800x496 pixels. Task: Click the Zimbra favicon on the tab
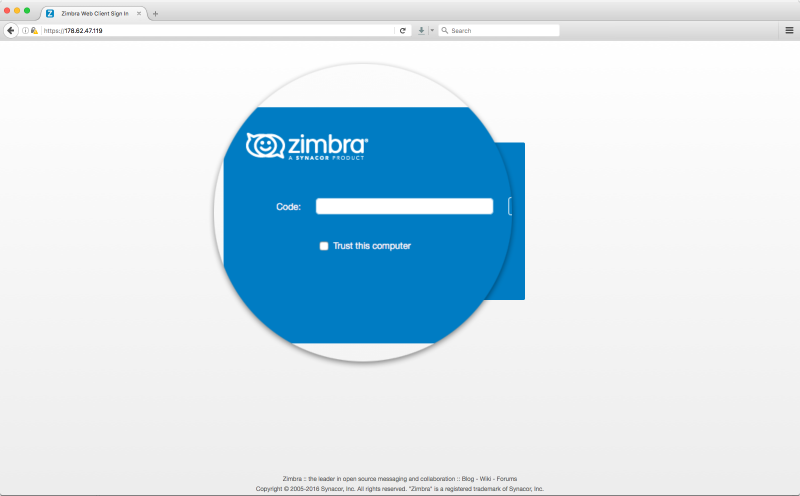[x=50, y=14]
